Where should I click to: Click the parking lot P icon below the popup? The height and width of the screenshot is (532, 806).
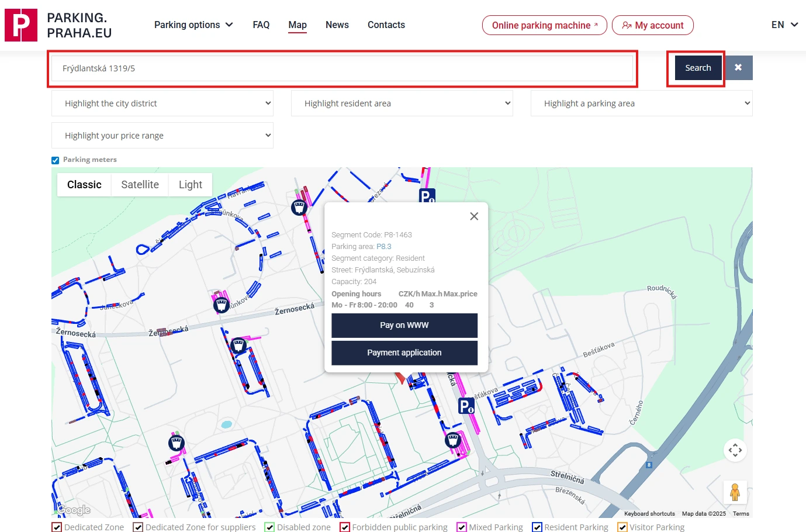[466, 406]
